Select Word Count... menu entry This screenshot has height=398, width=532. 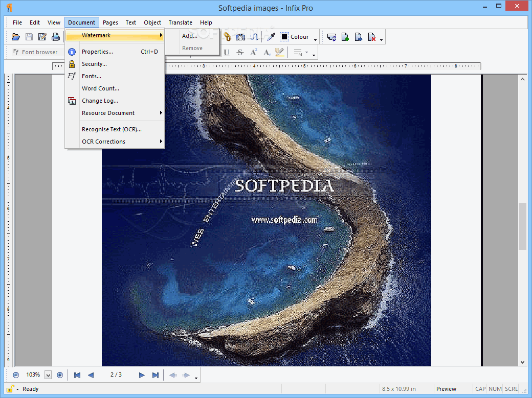(x=115, y=88)
